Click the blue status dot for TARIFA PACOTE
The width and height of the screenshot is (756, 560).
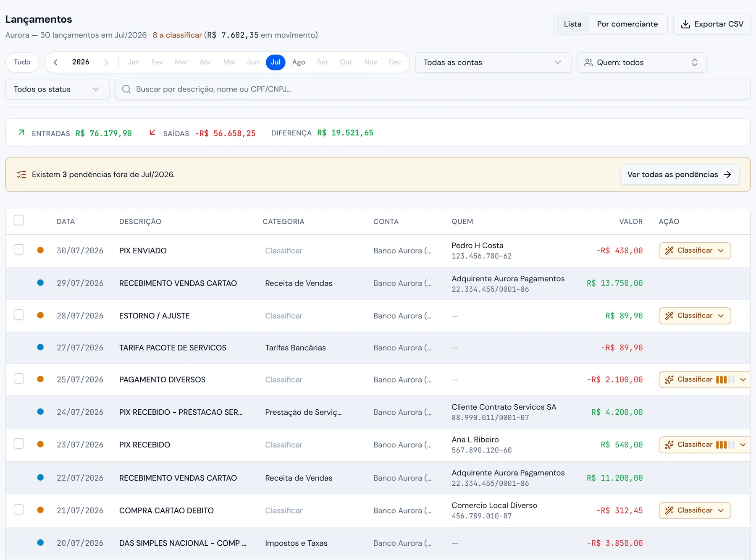click(x=40, y=347)
